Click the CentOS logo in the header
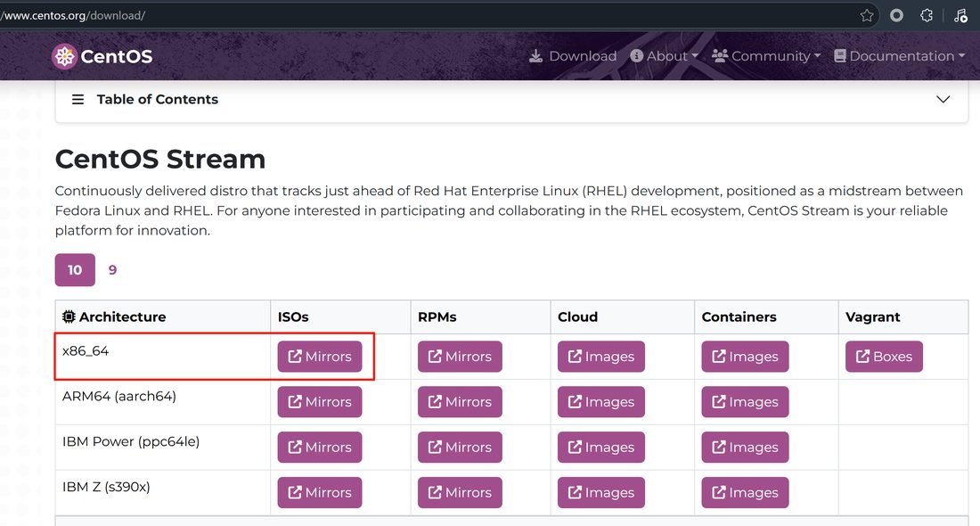This screenshot has width=980, height=526. point(102,56)
